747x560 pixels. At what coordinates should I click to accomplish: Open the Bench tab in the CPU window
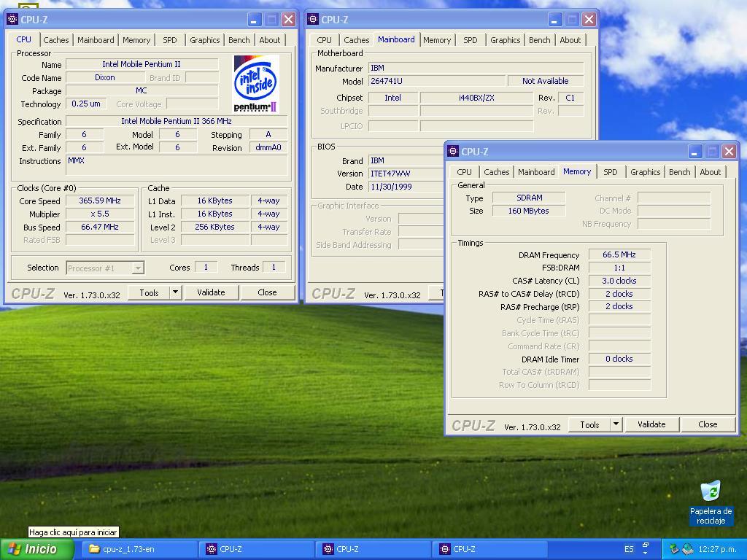tap(239, 40)
